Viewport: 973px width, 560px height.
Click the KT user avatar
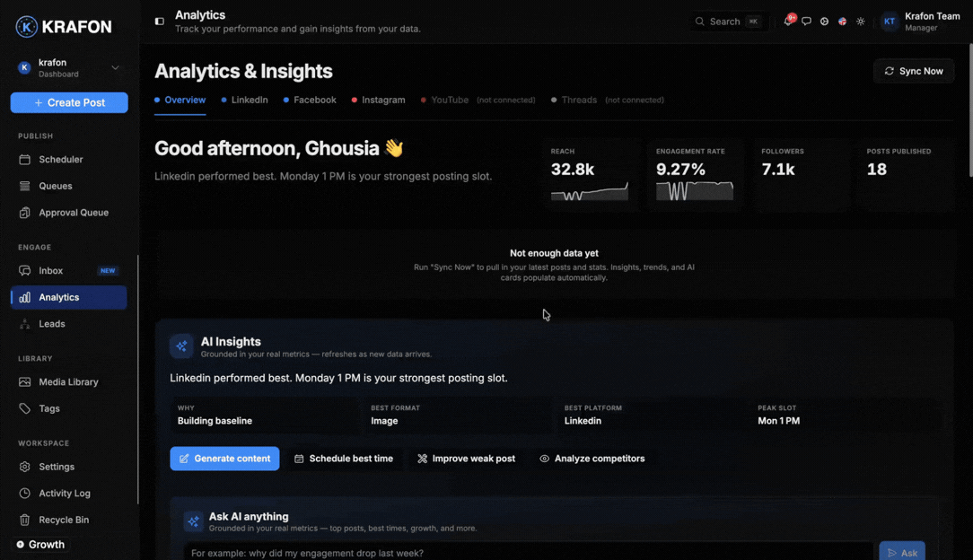click(890, 21)
